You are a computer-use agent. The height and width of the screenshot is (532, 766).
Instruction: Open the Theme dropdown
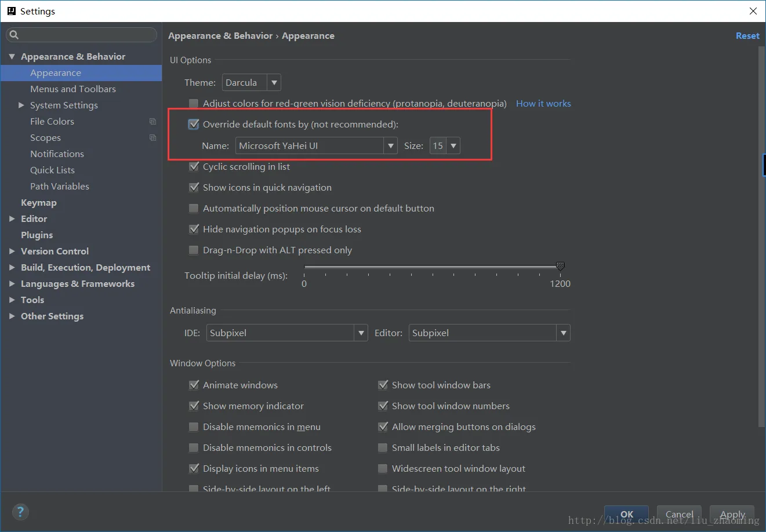point(252,83)
